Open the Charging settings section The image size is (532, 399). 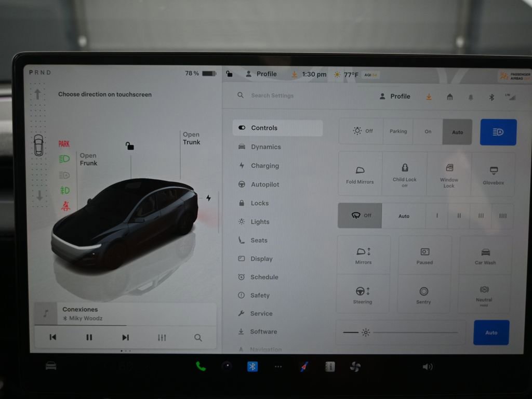[x=264, y=165]
